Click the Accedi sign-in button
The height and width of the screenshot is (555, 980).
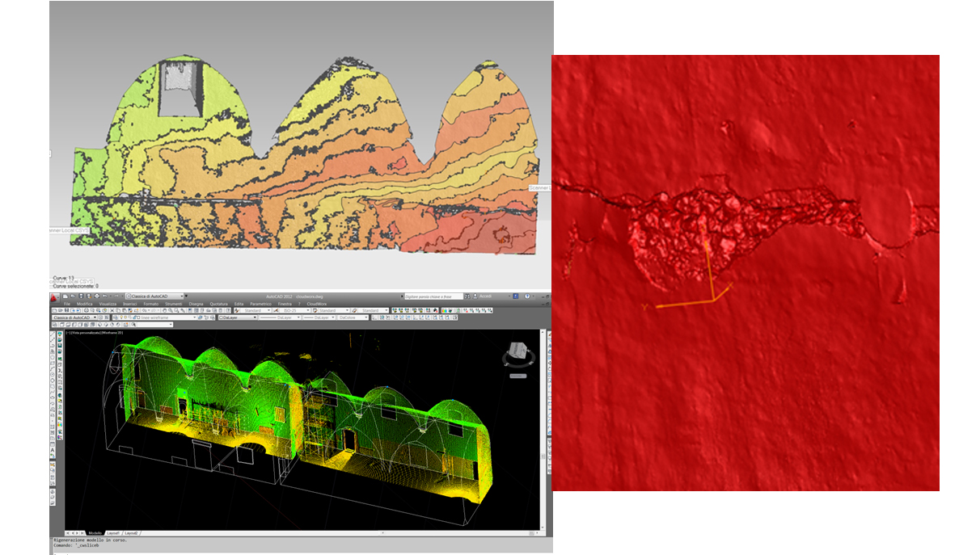coord(485,296)
